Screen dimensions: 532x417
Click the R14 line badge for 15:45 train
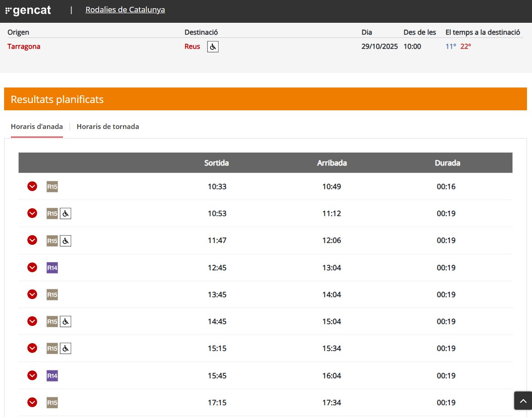point(52,376)
